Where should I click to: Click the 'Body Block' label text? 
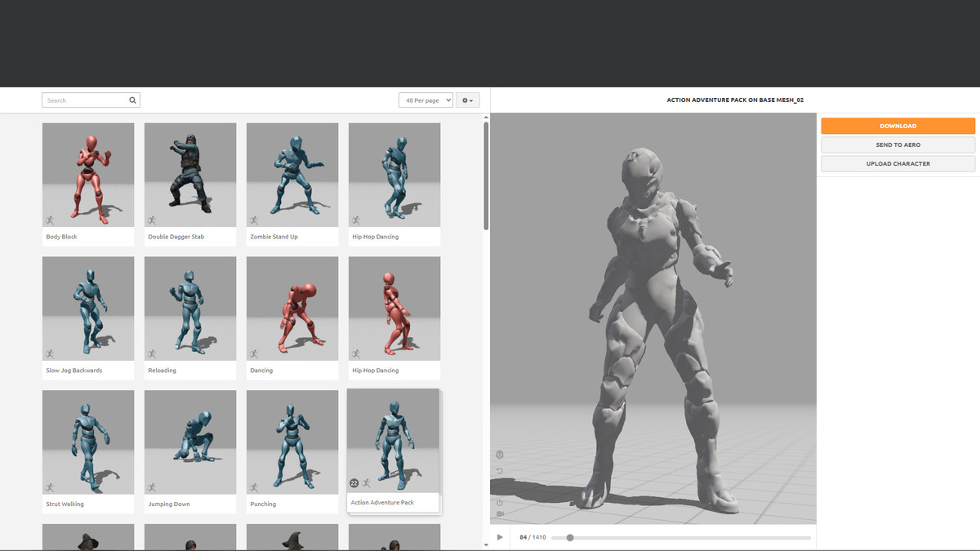[62, 237]
